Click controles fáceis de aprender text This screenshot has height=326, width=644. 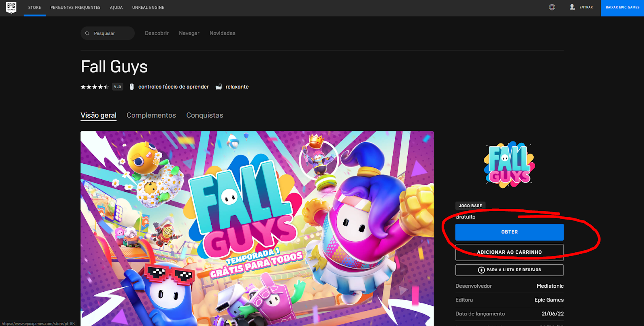click(173, 87)
